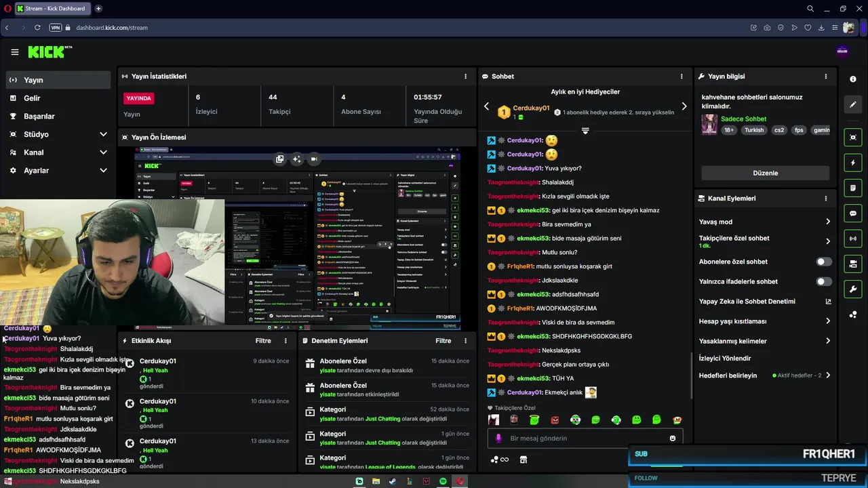The height and width of the screenshot is (488, 868).
Task: Toggle the lightning activity feed icon in sidebar
Action: click(x=853, y=163)
